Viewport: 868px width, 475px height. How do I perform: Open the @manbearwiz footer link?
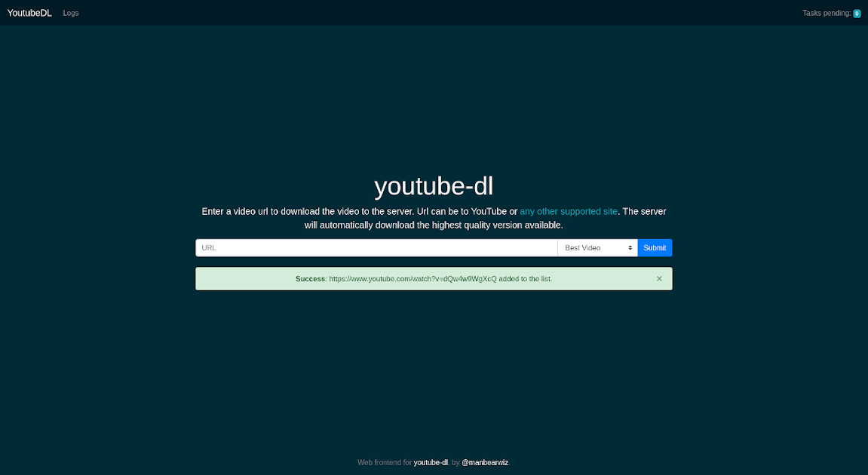485,462
